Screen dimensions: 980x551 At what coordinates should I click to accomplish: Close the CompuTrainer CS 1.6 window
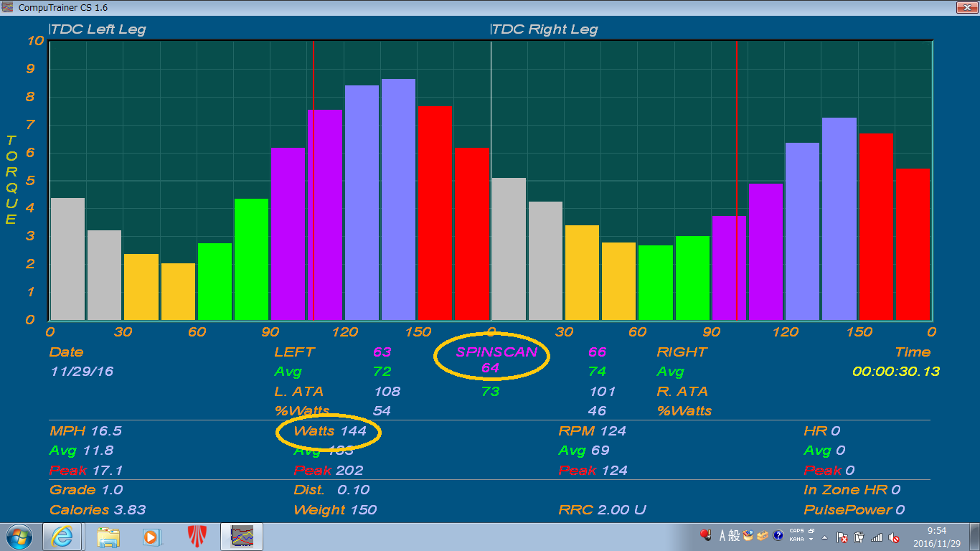[x=966, y=6]
